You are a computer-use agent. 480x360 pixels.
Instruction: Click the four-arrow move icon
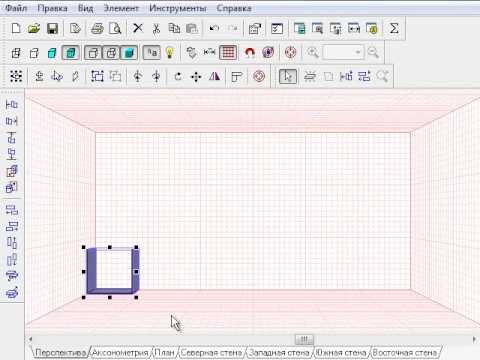(196, 77)
